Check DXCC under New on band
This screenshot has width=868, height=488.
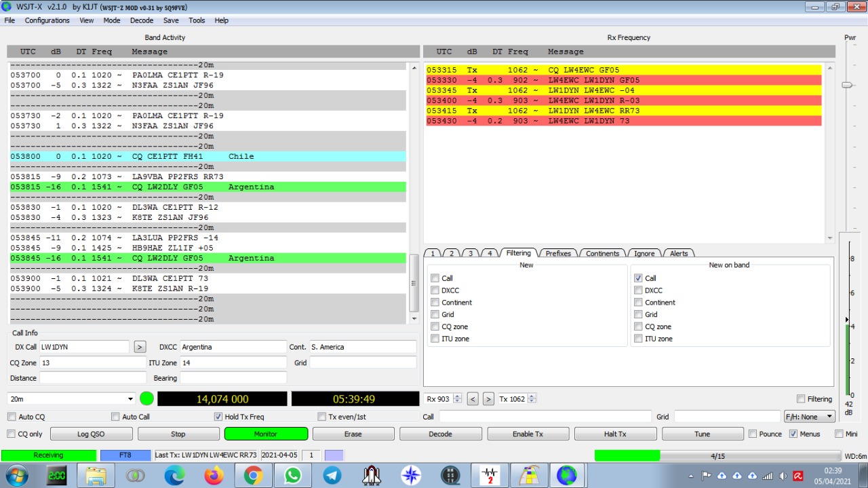pos(638,290)
